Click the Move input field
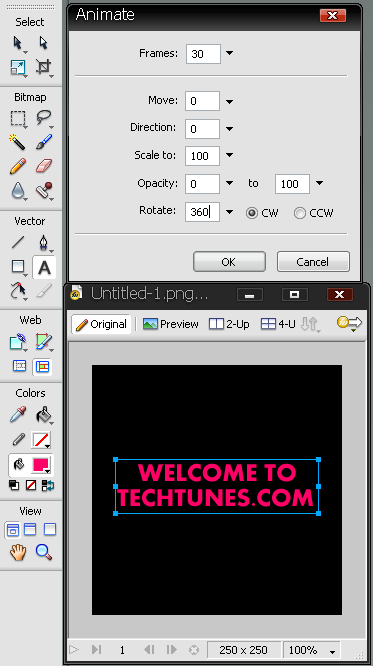The image size is (373, 666). 202,101
